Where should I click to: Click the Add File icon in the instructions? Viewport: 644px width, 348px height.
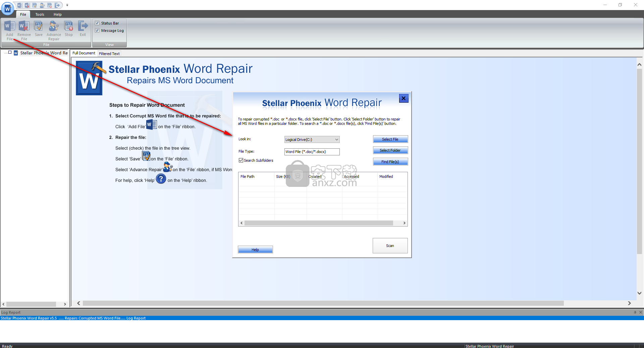click(x=152, y=125)
